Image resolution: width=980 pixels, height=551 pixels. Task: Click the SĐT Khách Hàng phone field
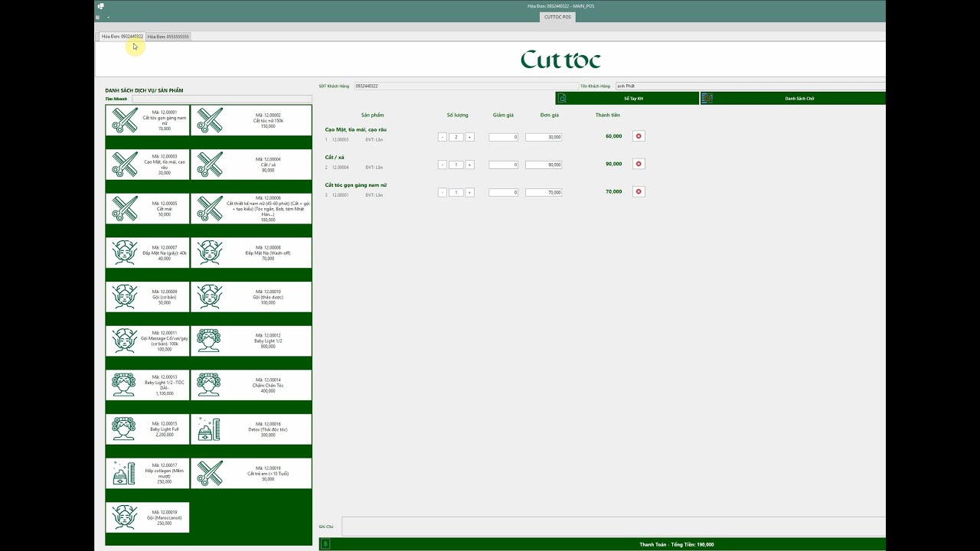(x=465, y=86)
